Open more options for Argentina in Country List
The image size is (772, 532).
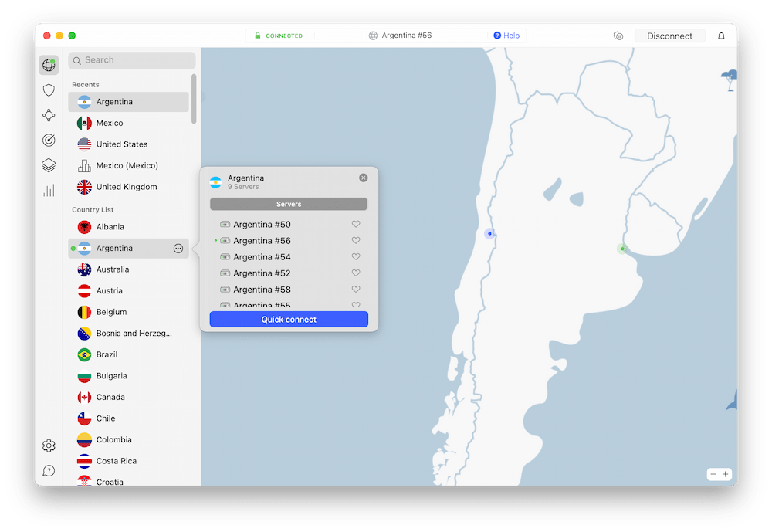pos(178,249)
